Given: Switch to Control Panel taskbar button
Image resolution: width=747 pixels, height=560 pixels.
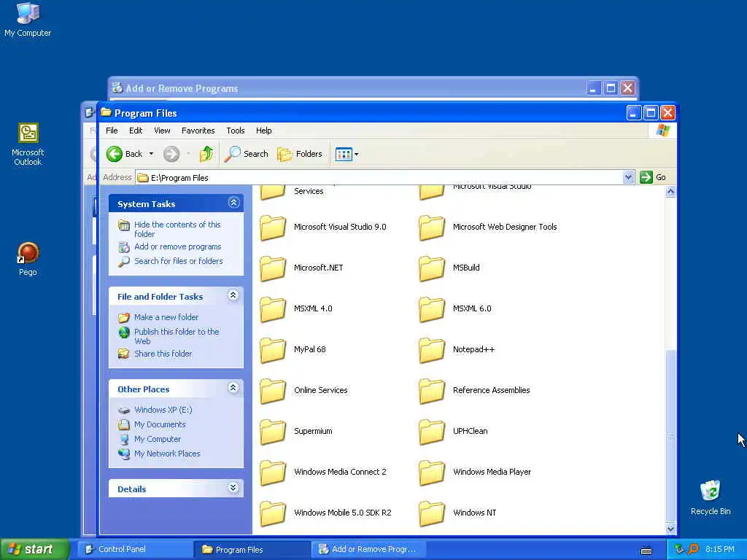Looking at the screenshot, I should (x=135, y=549).
